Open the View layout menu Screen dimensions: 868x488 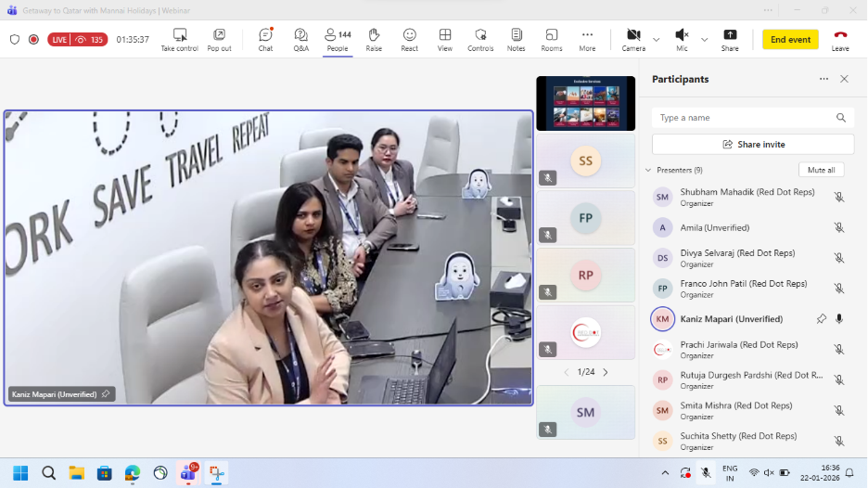click(x=445, y=39)
